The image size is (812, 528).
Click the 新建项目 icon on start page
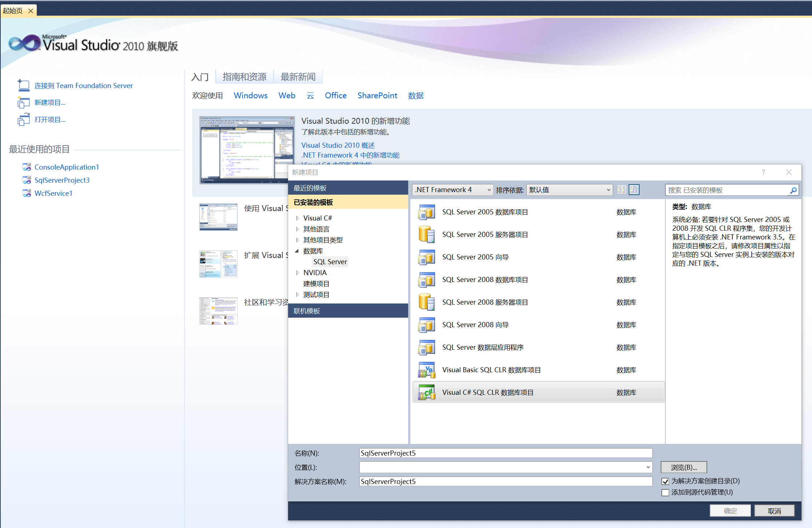pyautogui.click(x=24, y=103)
